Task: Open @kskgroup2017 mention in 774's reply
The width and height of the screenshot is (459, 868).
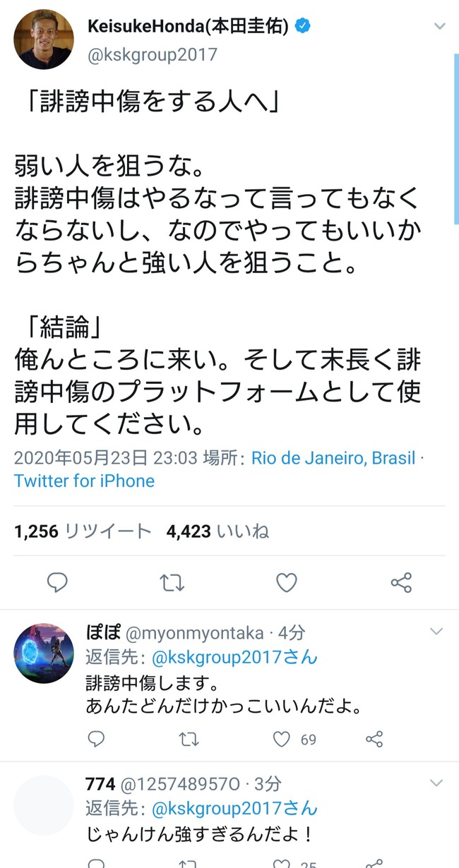Action: [x=234, y=808]
